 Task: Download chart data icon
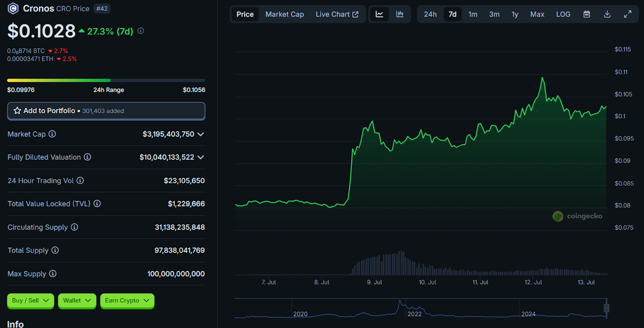click(x=607, y=14)
